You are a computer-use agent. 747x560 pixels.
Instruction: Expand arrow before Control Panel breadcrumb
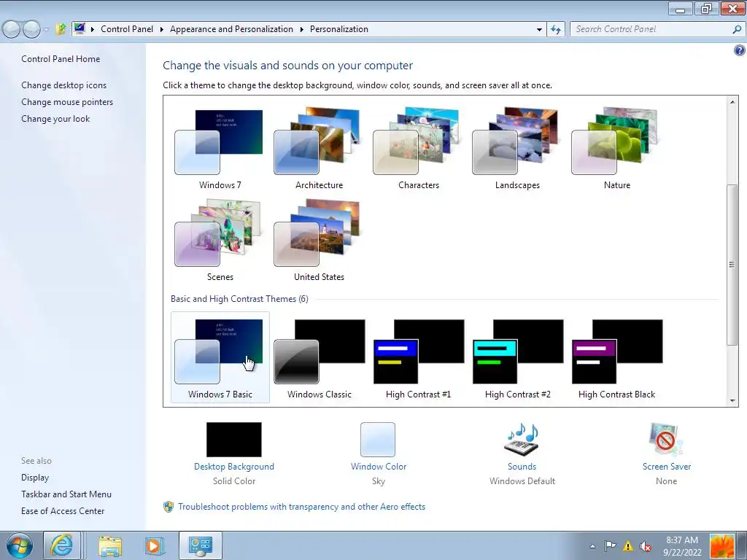click(93, 29)
